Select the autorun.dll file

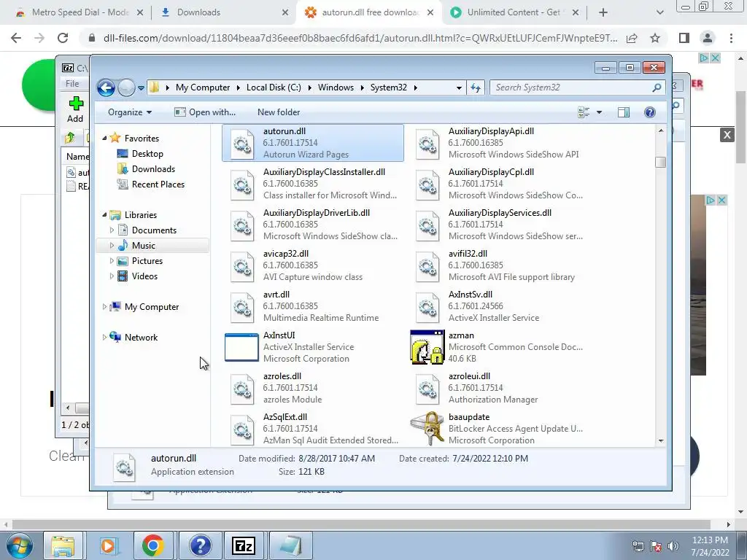[x=313, y=143]
